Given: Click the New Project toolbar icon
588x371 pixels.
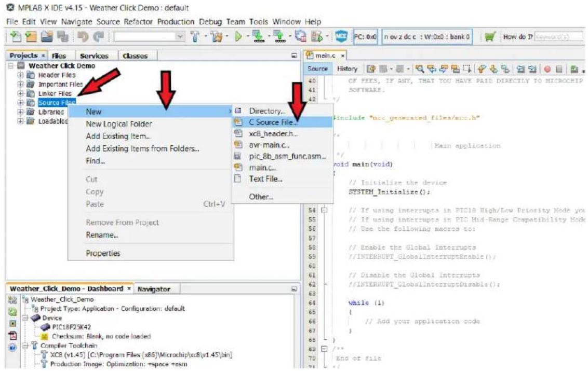Looking at the screenshot, I should click(31, 37).
